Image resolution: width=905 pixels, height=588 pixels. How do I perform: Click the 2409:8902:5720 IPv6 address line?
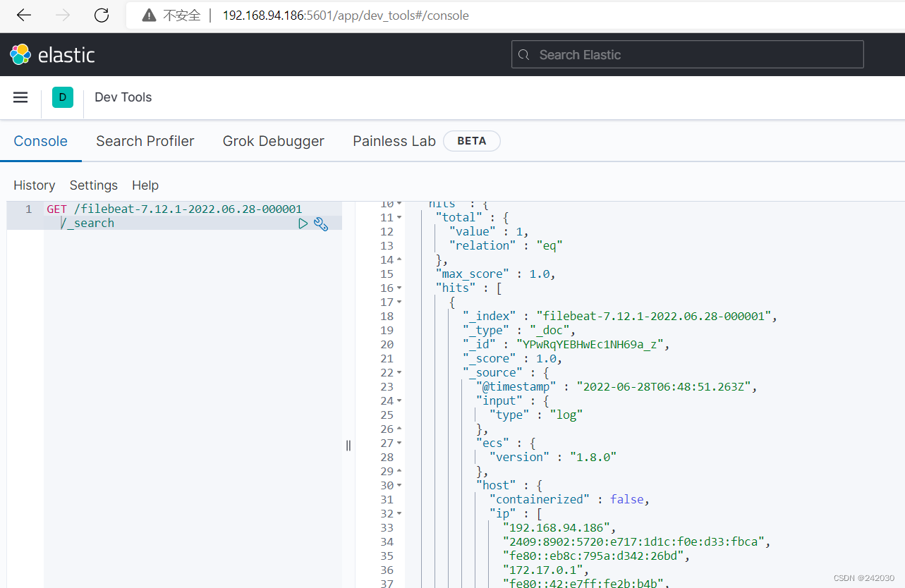635,541
